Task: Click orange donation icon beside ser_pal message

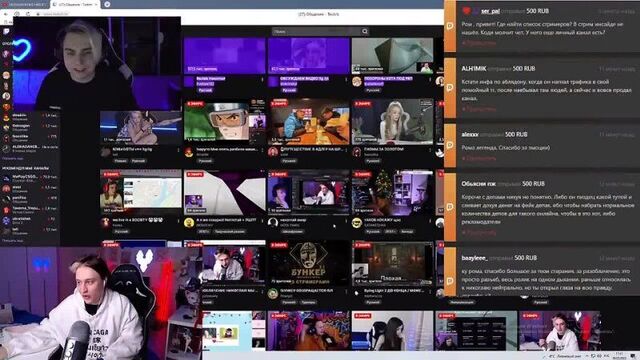Action: (450, 26)
